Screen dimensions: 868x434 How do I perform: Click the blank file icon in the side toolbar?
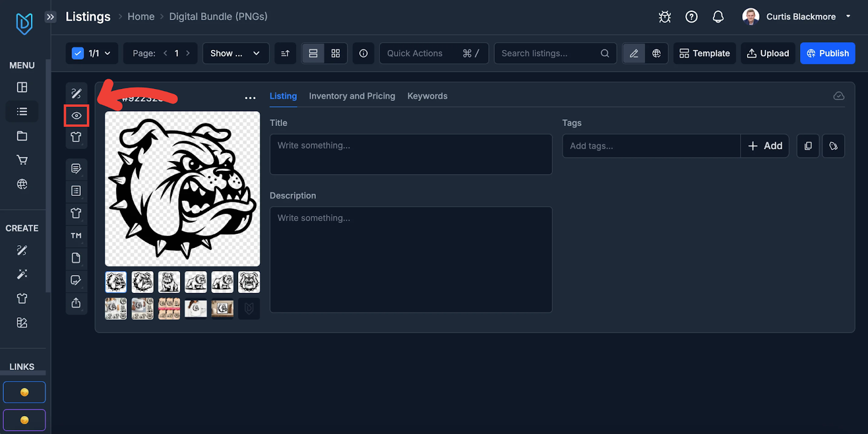coord(76,258)
